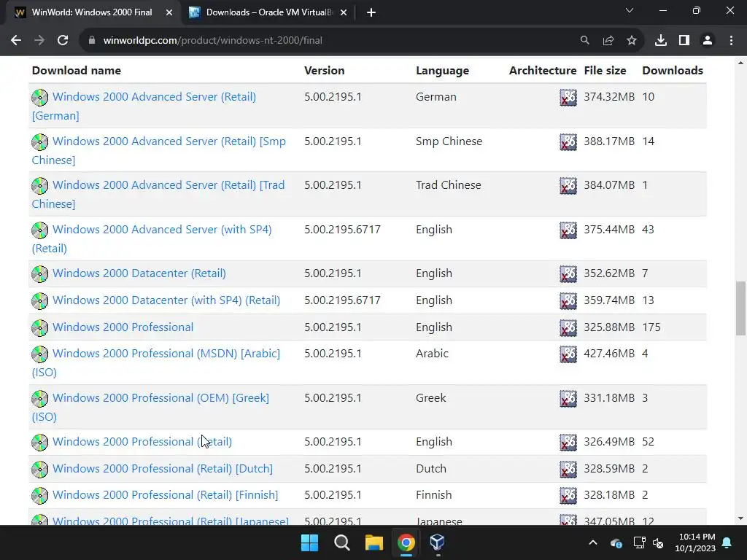Close the WinWorld tab
This screenshot has width=747, height=560.
[169, 13]
